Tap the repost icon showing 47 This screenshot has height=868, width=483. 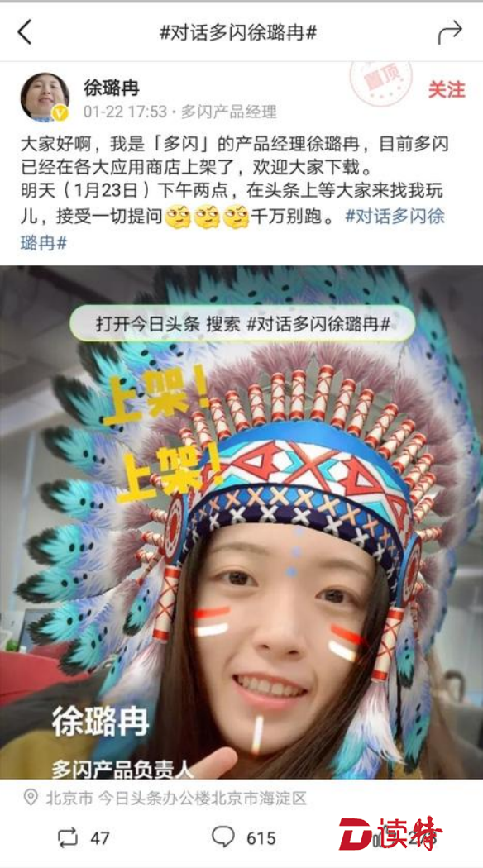68,838
